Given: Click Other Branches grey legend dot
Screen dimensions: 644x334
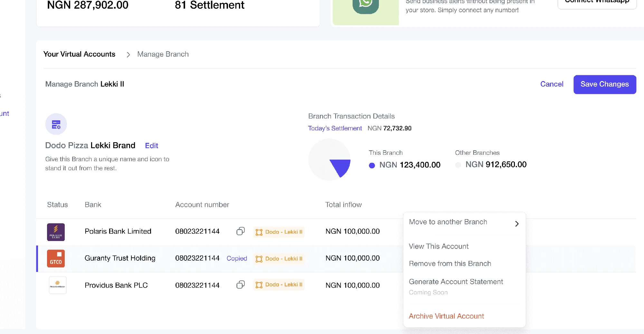Looking at the screenshot, I should [458, 165].
